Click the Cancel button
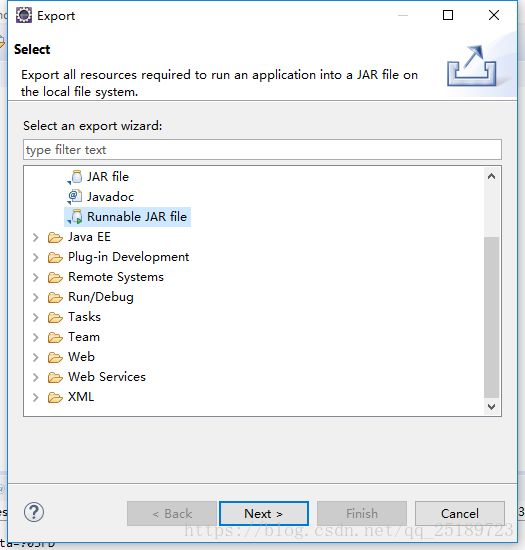The image size is (525, 550). [x=459, y=514]
